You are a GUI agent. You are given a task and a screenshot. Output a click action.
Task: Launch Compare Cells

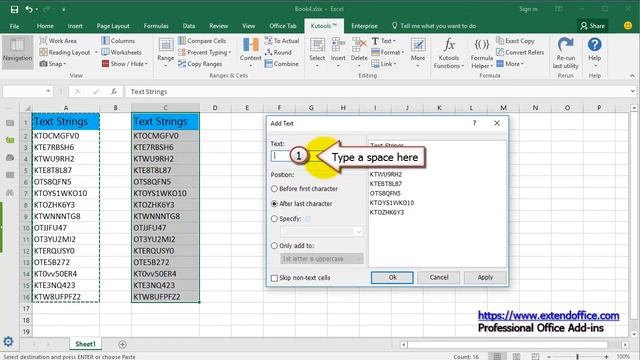point(202,41)
